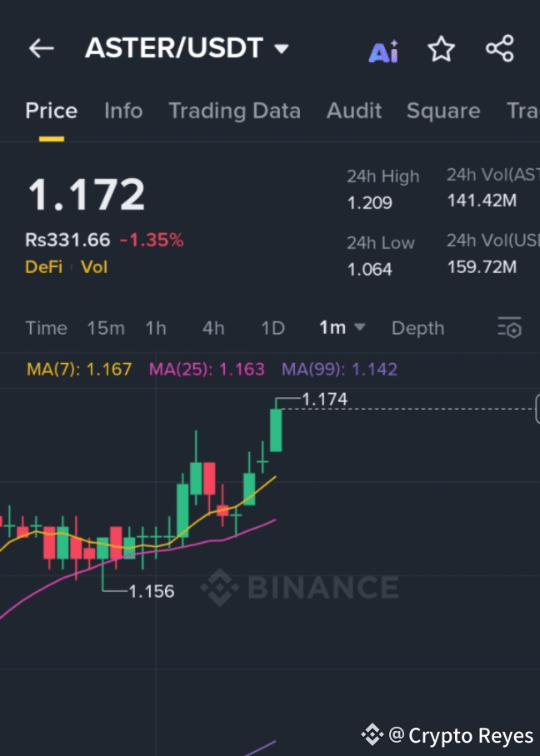Select the 4h chart interval

[213, 328]
